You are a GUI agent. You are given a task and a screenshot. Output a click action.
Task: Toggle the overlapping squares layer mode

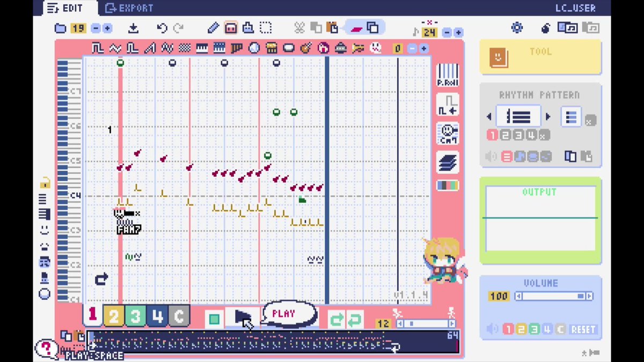click(x=373, y=28)
